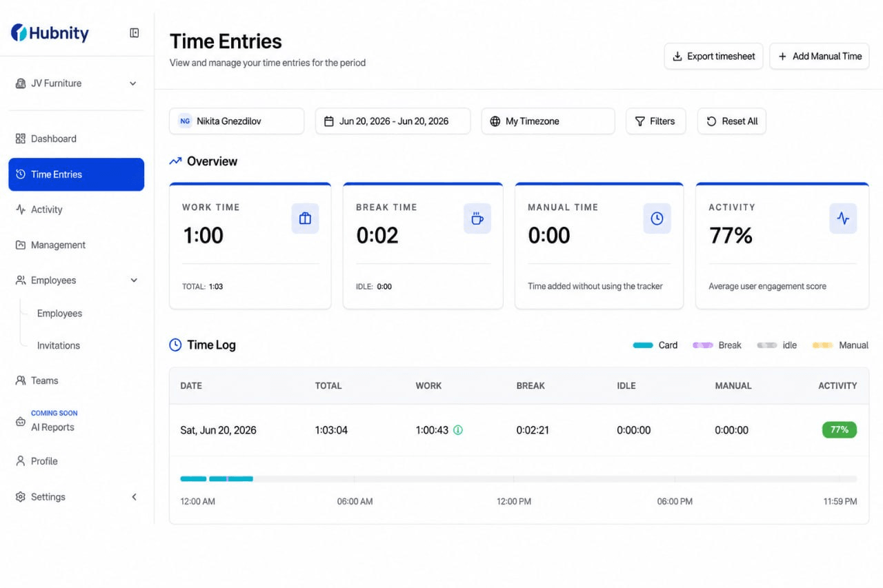
Task: Click the Employees people icon
Action: click(20, 281)
